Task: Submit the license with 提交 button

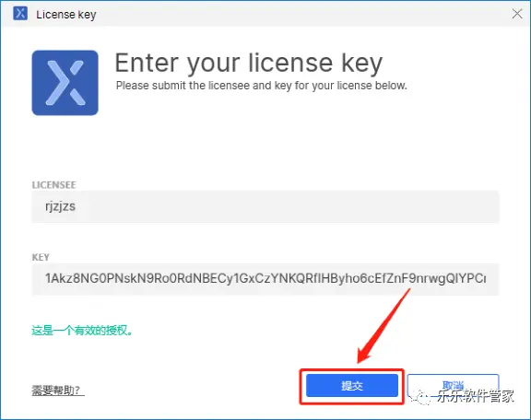Action: click(352, 386)
